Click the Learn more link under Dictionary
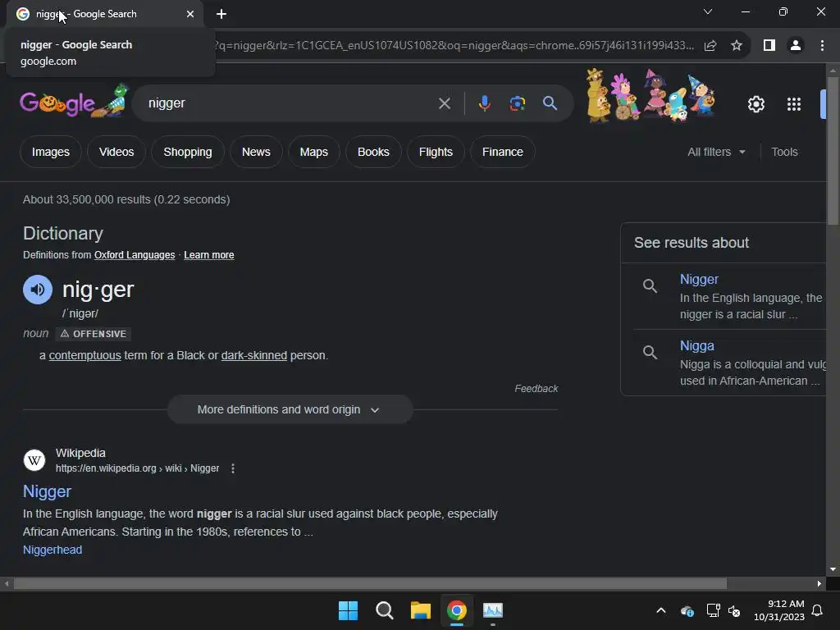 click(209, 255)
